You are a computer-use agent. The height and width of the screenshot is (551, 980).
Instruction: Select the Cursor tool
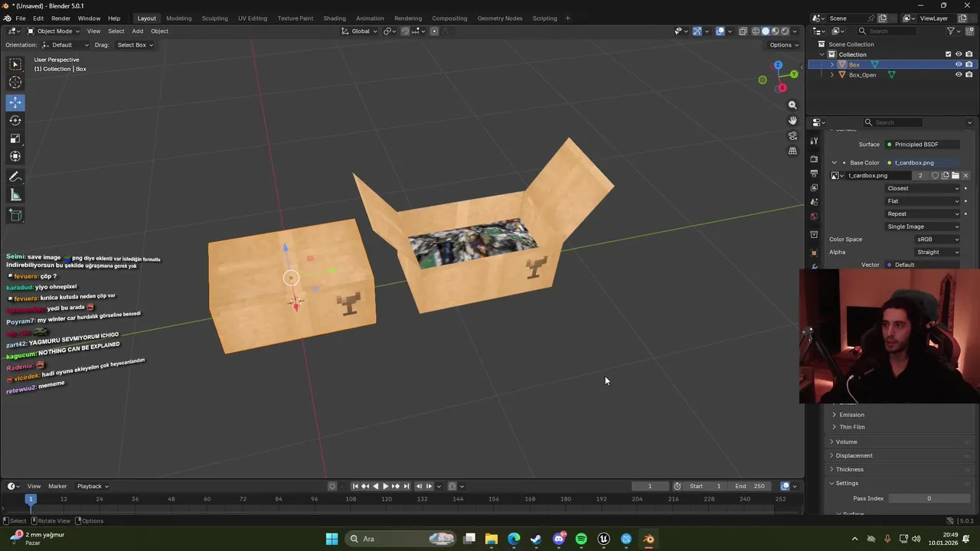coord(15,83)
